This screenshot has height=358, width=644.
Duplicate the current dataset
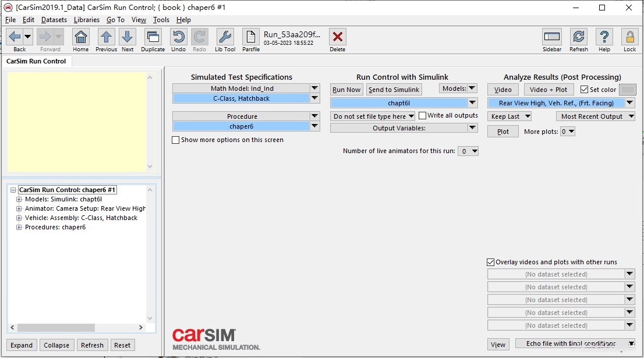[x=153, y=37]
